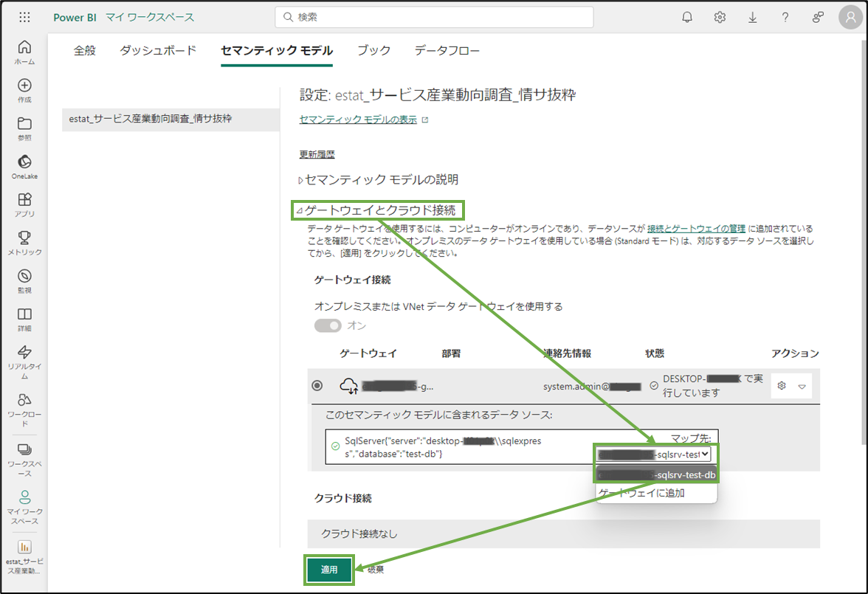
Task: Toggle on-premises/VNet gateway switch
Action: click(x=328, y=325)
